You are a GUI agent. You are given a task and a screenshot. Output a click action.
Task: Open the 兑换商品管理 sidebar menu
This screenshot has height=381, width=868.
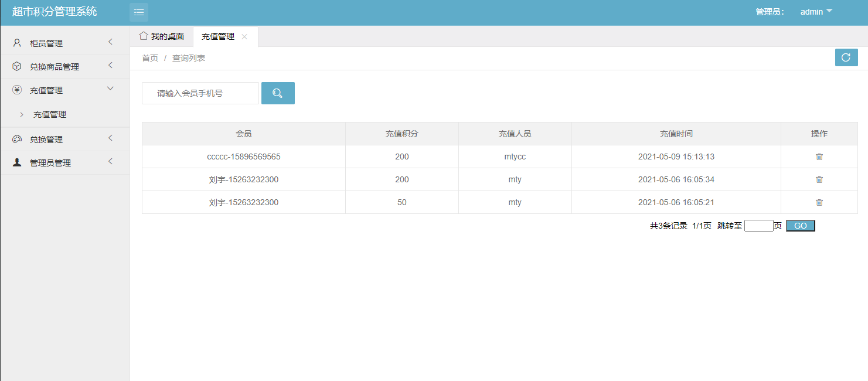(64, 66)
